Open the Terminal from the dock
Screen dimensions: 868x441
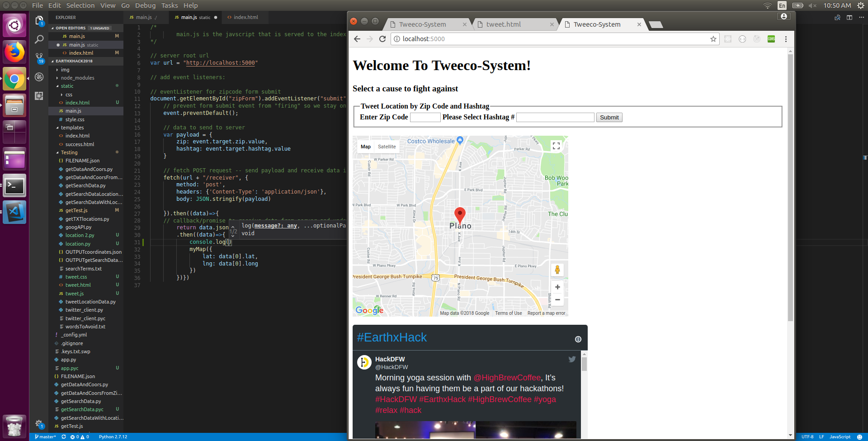click(14, 185)
